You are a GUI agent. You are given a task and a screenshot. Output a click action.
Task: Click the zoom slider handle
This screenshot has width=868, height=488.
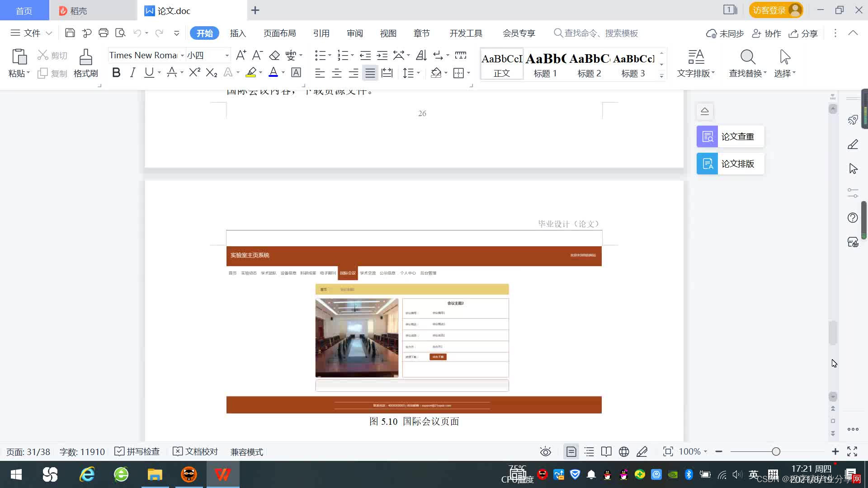coord(776,452)
